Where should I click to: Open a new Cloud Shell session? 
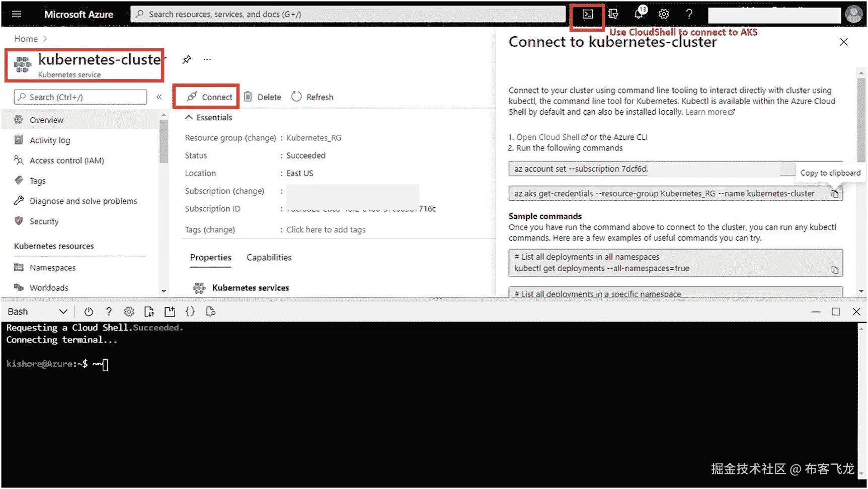(170, 312)
